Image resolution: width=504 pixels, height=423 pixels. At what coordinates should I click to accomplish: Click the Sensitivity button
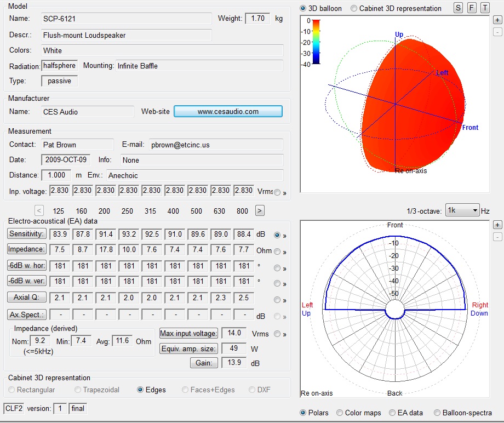[26, 233]
